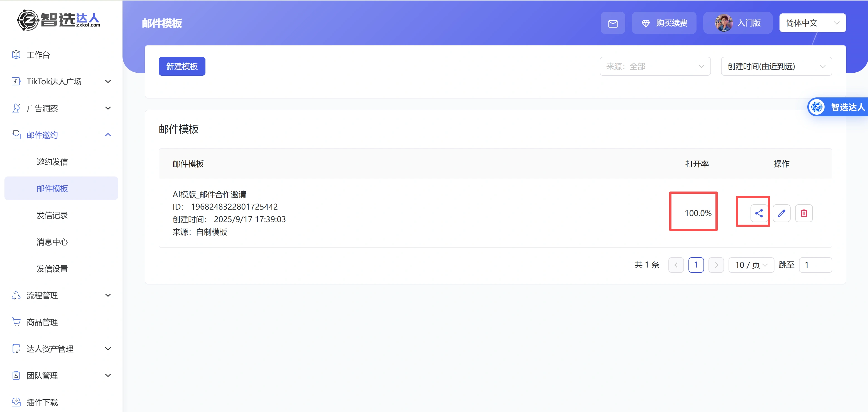Select page 1 in the pagination
The width and height of the screenshot is (868, 412).
[x=696, y=265]
